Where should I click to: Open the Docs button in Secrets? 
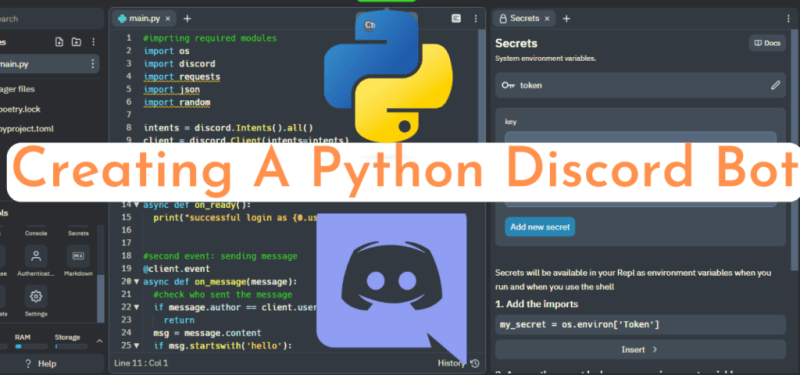coord(767,43)
